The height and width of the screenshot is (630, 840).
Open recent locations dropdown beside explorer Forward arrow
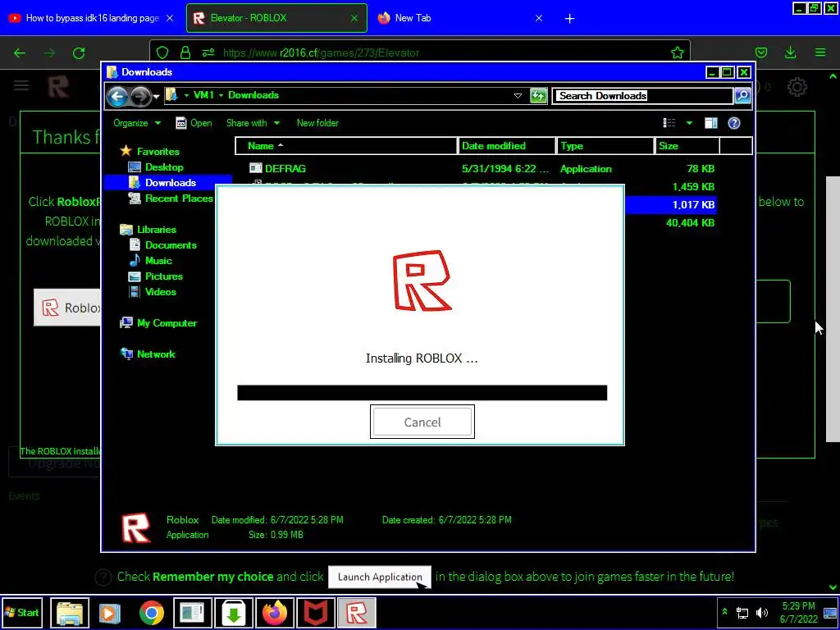(x=156, y=97)
